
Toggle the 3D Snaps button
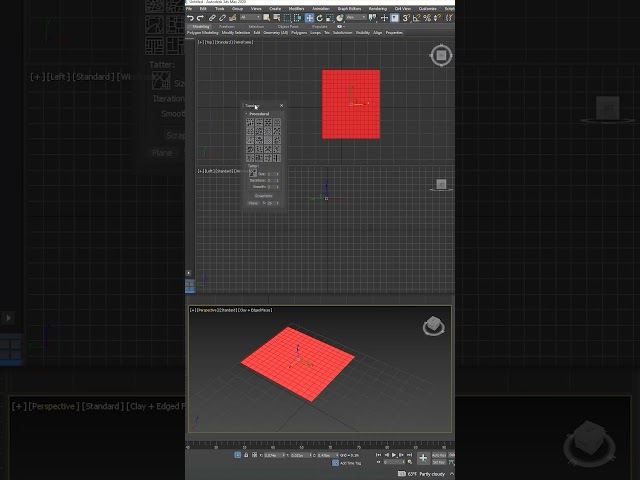[x=406, y=18]
